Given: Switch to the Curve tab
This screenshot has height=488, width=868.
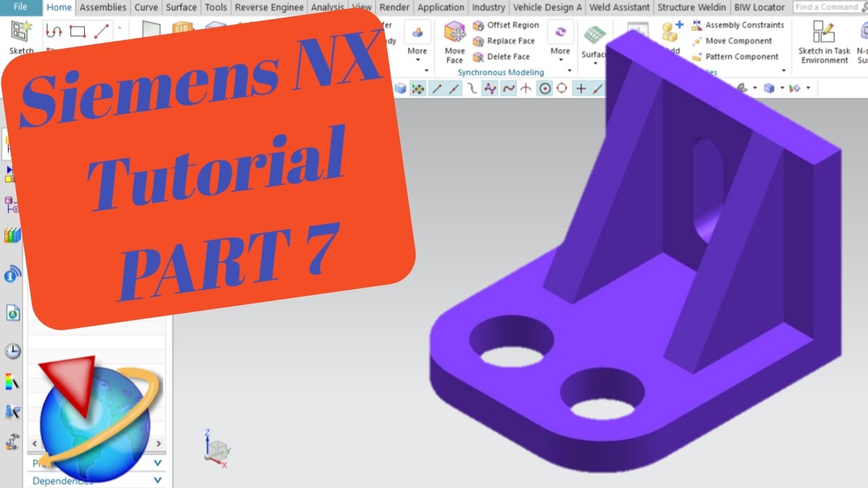Looking at the screenshot, I should (x=146, y=7).
